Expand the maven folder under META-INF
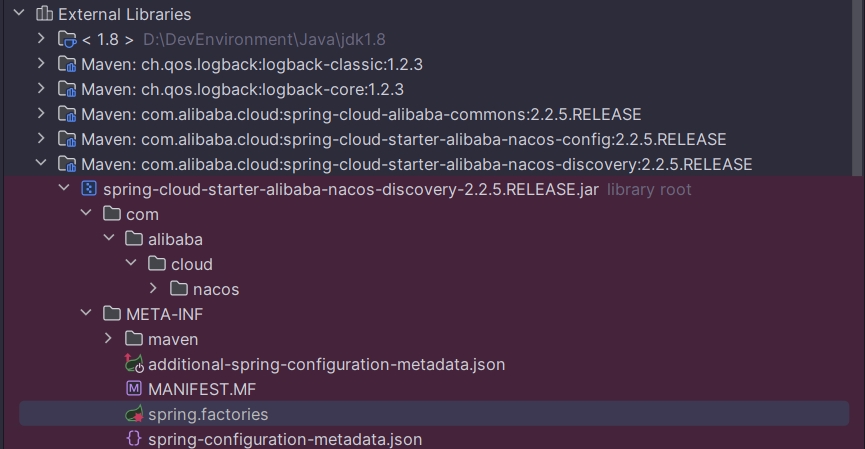The width and height of the screenshot is (865, 449). 108,338
